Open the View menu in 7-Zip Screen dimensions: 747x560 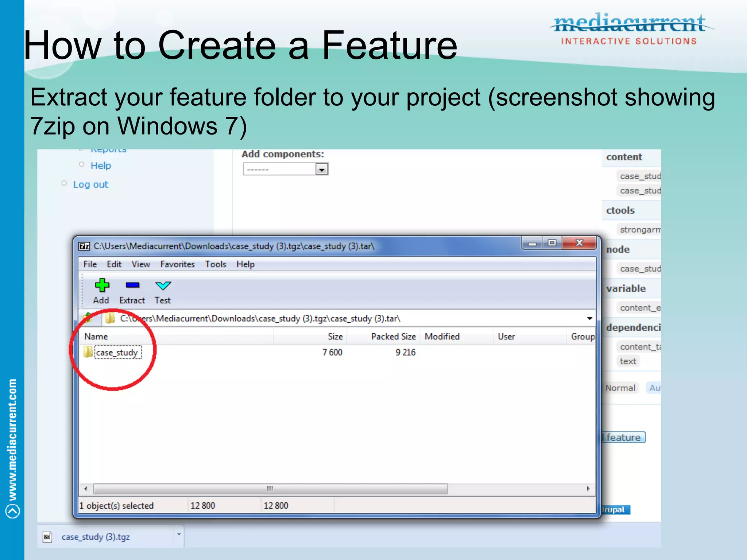(141, 264)
